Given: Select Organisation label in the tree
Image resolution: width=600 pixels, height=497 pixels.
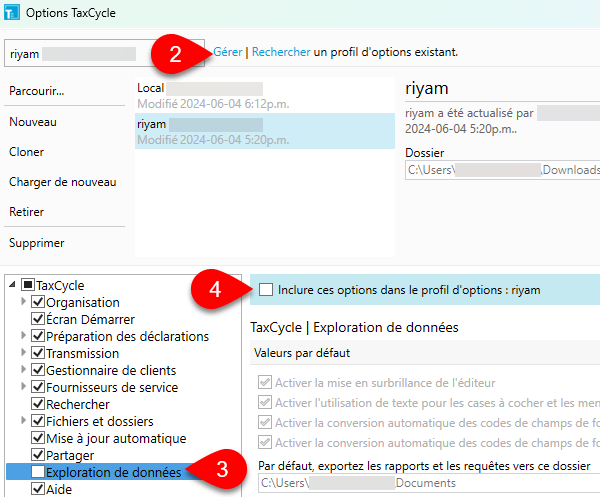Looking at the screenshot, I should (x=83, y=303).
